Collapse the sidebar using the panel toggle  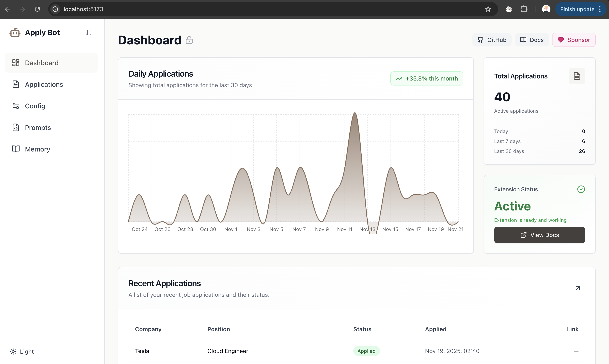88,32
